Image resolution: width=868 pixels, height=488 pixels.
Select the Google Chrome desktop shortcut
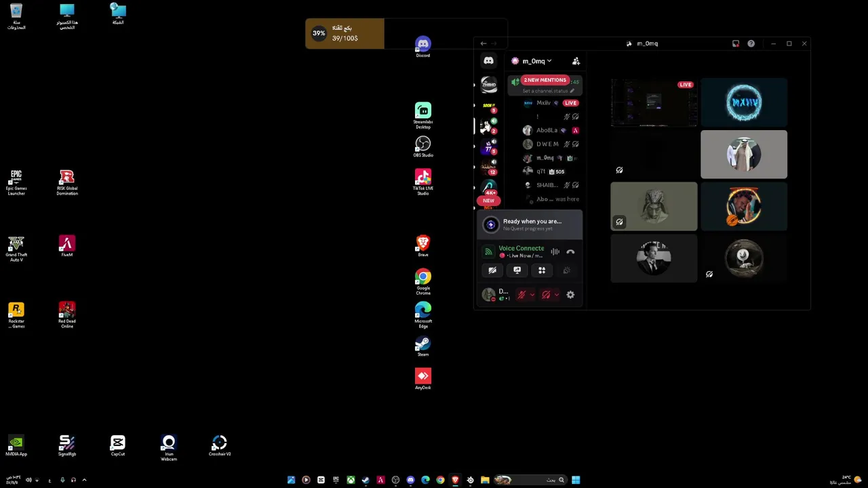(423, 282)
